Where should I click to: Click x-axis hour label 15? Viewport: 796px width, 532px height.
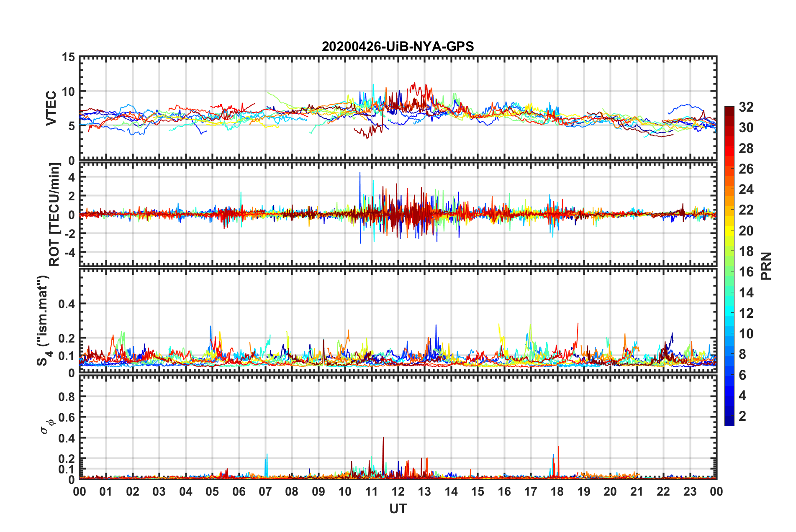[478, 491]
